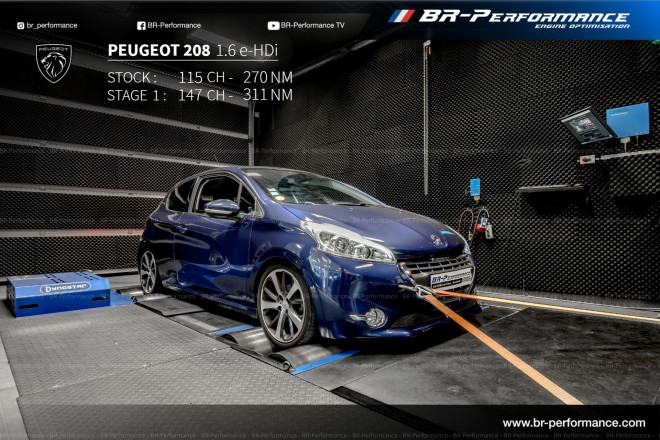Visit www.br-performance.com link at bottom
The width and height of the screenshot is (660, 440).
(573, 423)
